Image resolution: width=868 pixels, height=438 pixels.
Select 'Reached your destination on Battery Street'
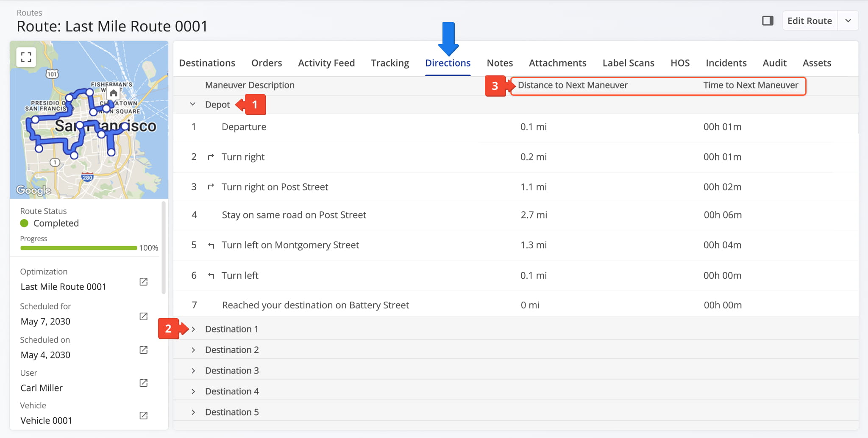315,305
